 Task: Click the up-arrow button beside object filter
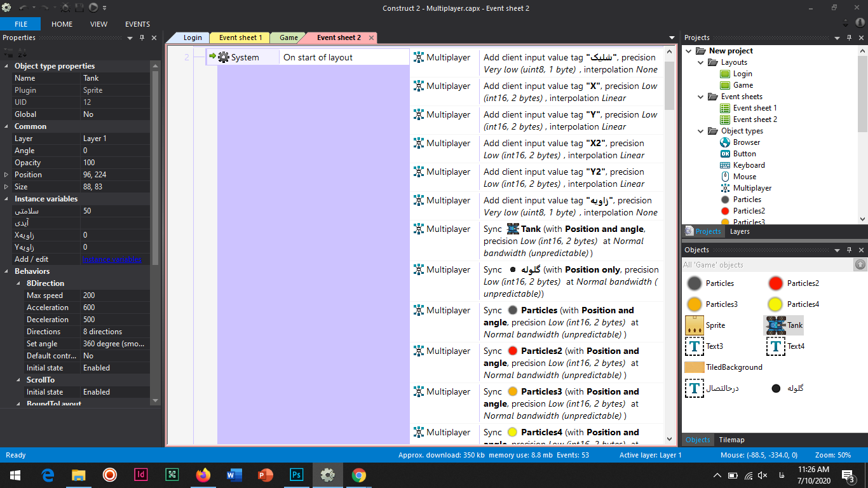click(x=860, y=264)
